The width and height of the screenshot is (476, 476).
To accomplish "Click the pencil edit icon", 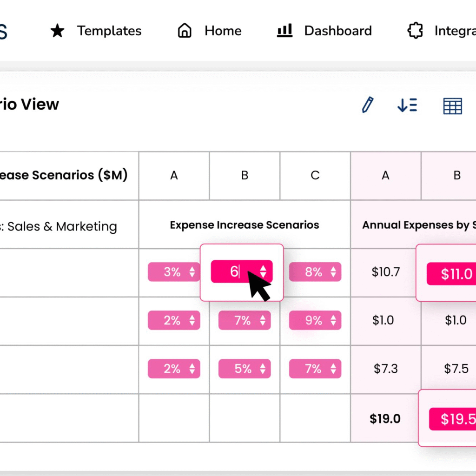I will 367,105.
